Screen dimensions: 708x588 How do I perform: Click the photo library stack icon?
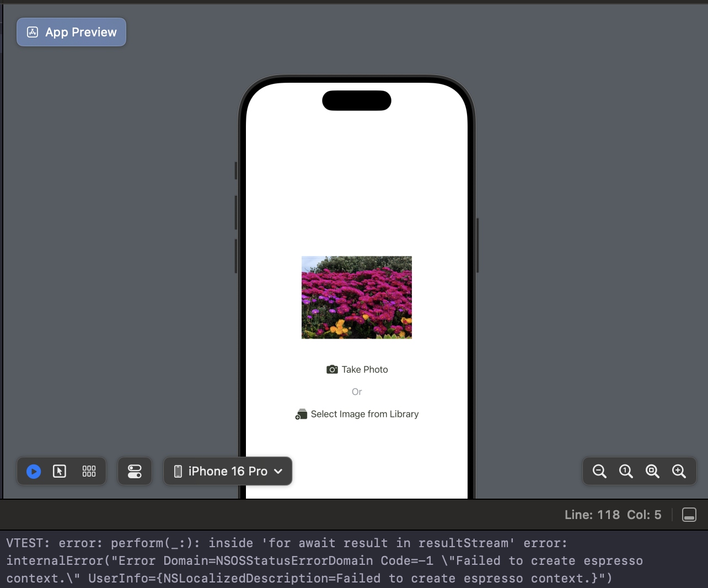(301, 414)
